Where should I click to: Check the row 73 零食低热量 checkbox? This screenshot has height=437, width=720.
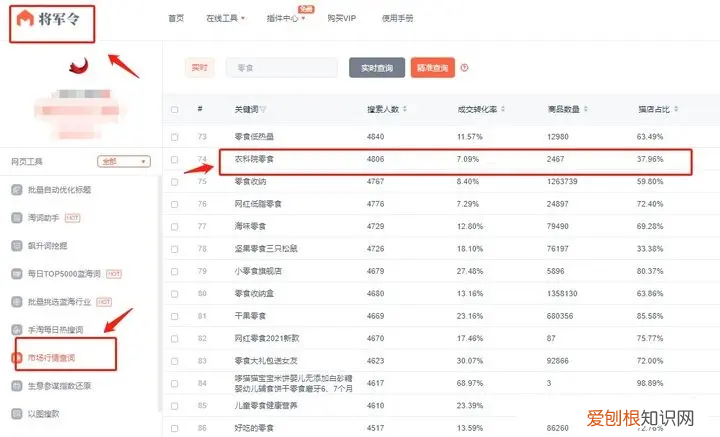(x=174, y=137)
